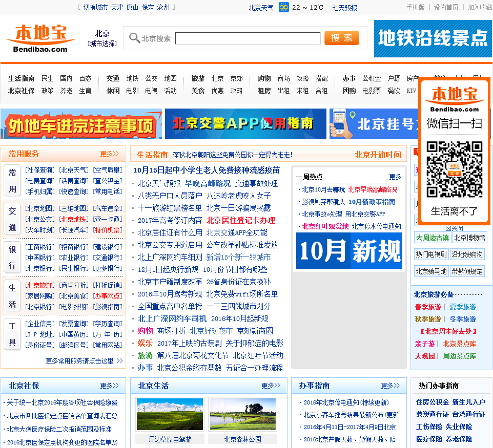Open 身份证号 tool link
The width and height of the screenshot is (493, 448).
click(x=40, y=345)
